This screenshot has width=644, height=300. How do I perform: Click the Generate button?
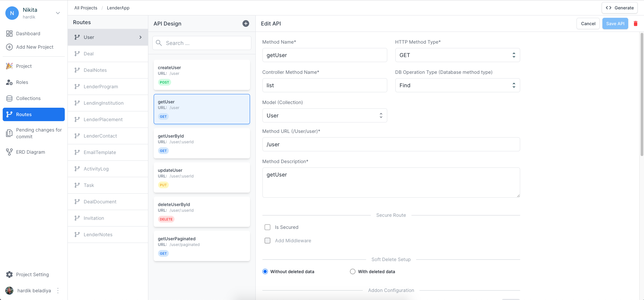[620, 8]
